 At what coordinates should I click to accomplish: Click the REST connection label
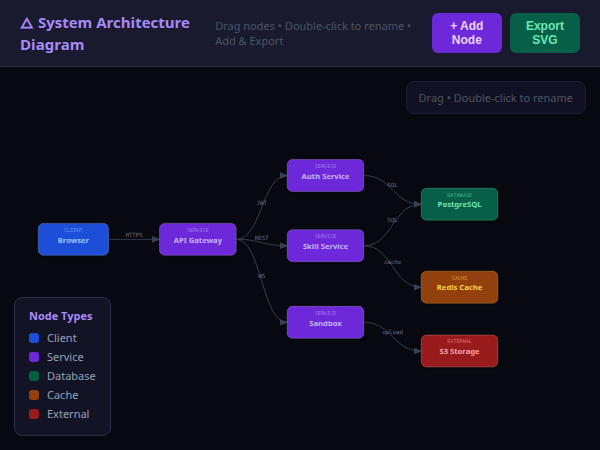pos(261,238)
